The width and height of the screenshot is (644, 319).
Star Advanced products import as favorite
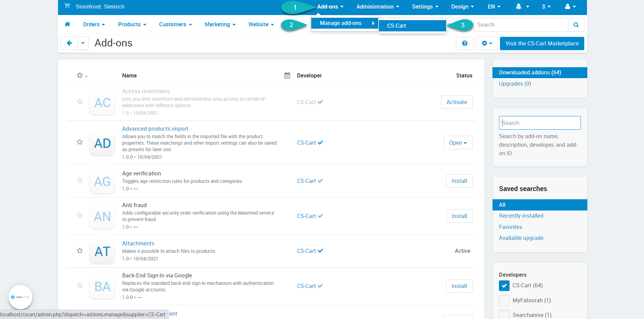click(x=80, y=142)
